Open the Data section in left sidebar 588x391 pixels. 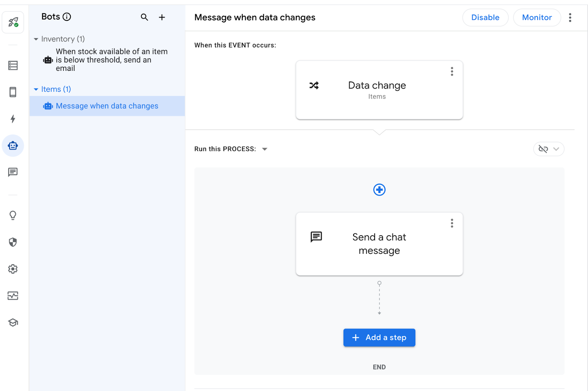pyautogui.click(x=13, y=65)
